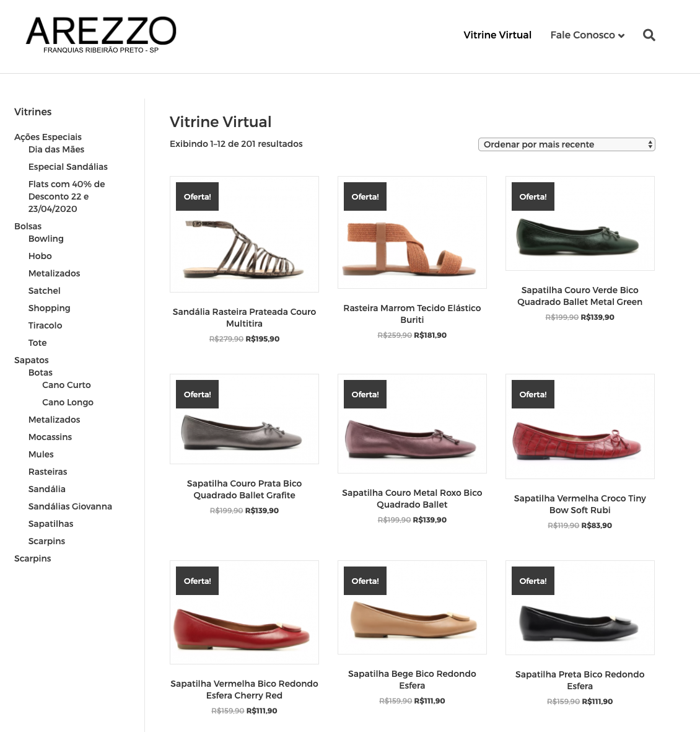The image size is (700, 732).
Task: Click Oferta badge on silver sandal
Action: tap(197, 196)
